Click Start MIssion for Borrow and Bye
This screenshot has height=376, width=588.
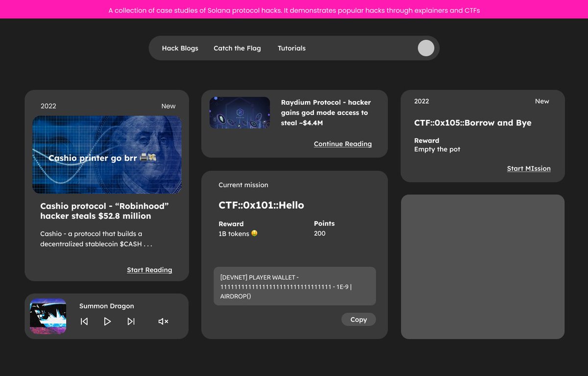pos(529,168)
